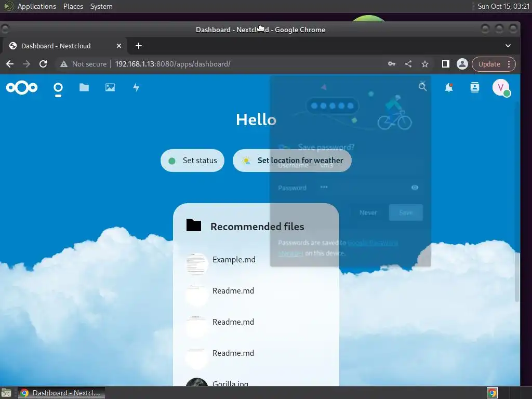Open Nextcloud unified search magnifier
Viewport: 532px width, 399px height.
[422, 87]
